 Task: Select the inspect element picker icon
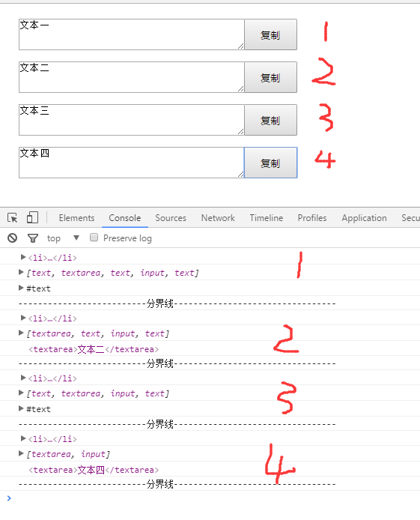click(13, 218)
